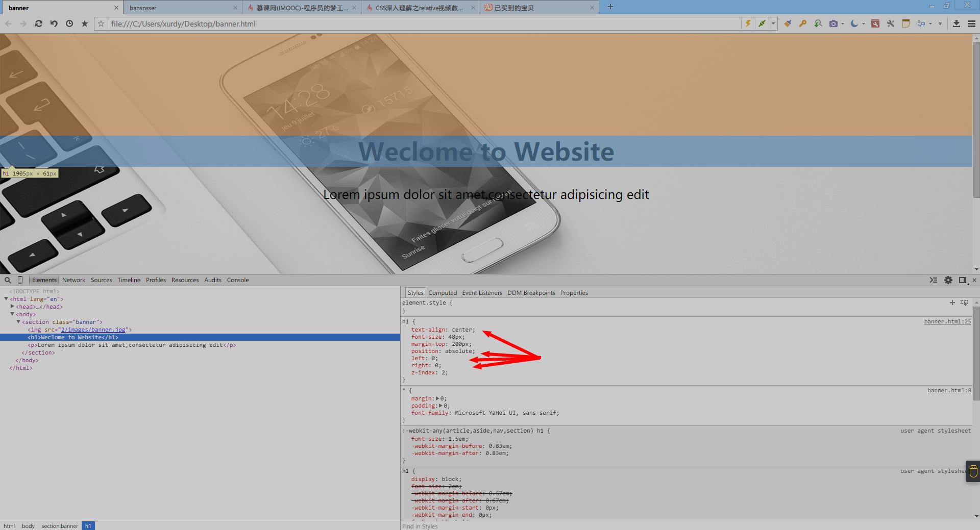Open the Event Listeners tab
This screenshot has height=530, width=980.
482,293
